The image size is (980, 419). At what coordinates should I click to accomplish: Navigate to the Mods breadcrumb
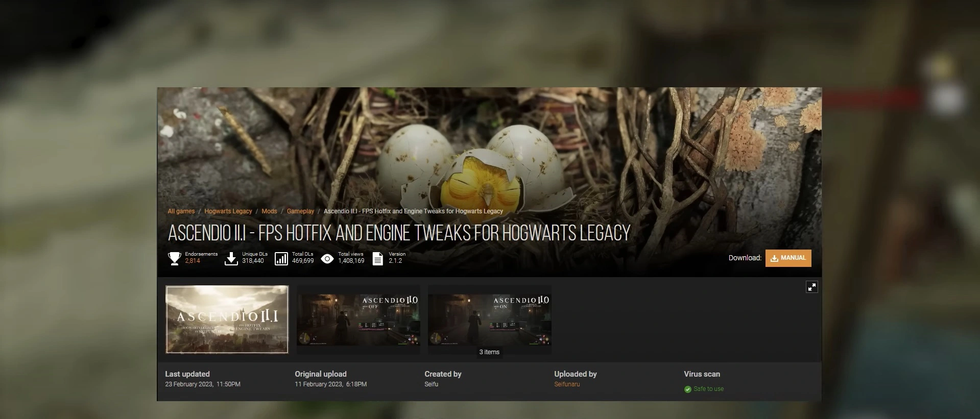pyautogui.click(x=269, y=211)
